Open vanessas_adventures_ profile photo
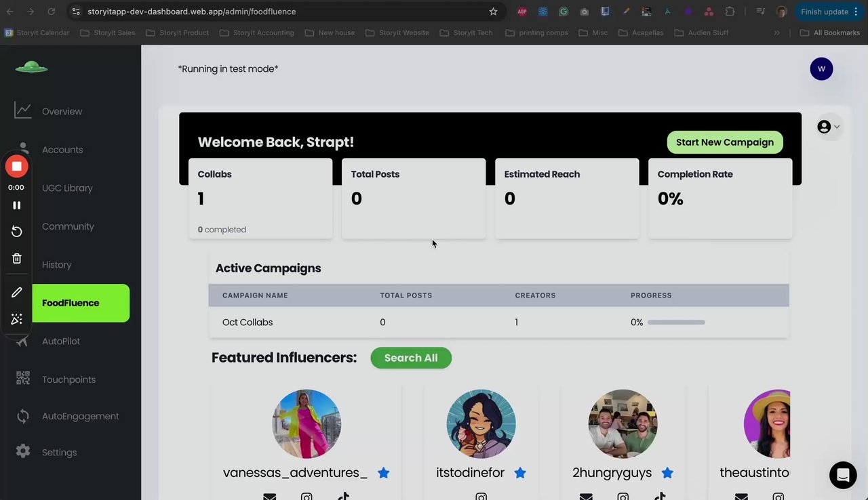This screenshot has width=868, height=500. (x=307, y=424)
